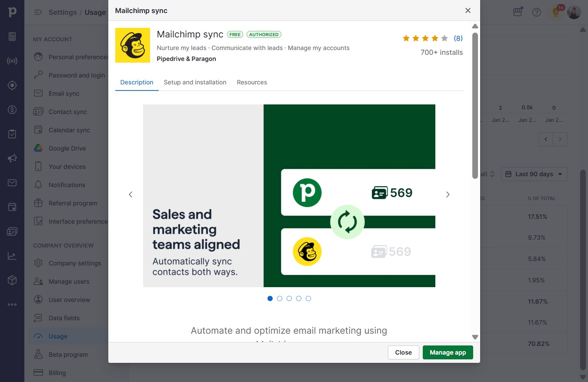Click the star rating in dialog
The height and width of the screenshot is (382, 588).
[x=425, y=38]
